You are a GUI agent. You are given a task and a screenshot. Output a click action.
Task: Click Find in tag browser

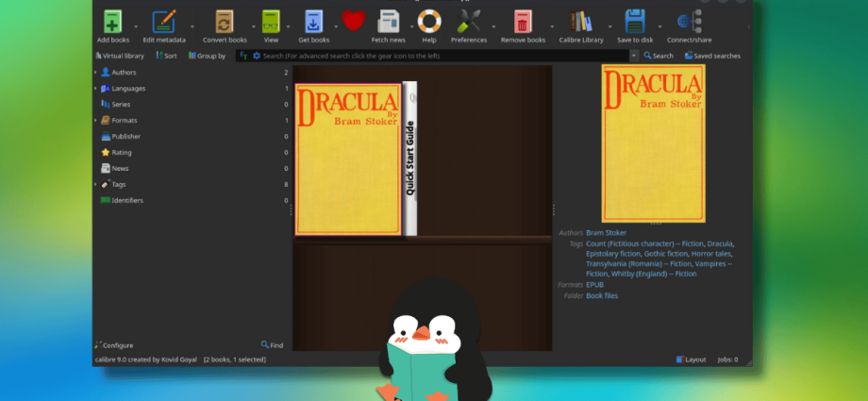click(x=273, y=345)
